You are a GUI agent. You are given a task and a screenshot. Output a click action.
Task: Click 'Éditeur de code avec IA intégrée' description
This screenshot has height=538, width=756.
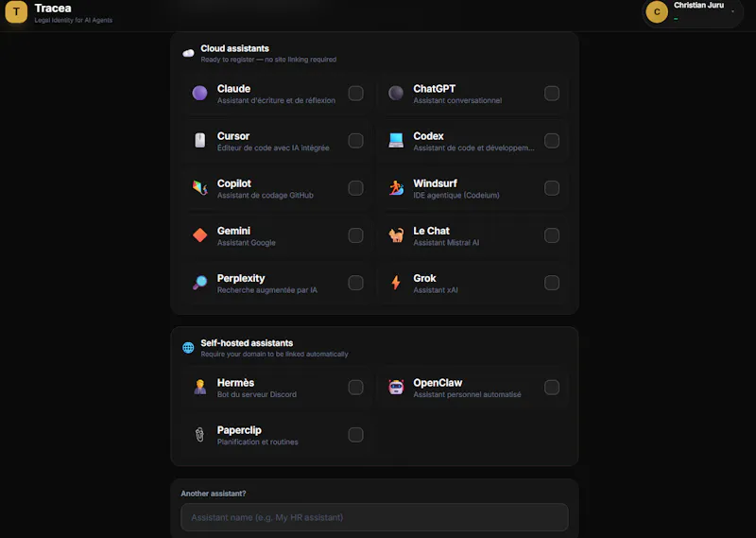tap(273, 148)
